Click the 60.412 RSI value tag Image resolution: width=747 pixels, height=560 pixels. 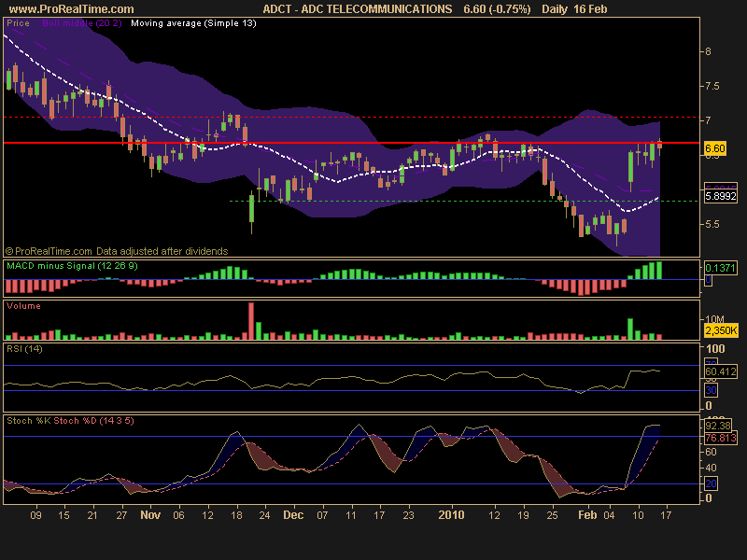[x=721, y=371]
